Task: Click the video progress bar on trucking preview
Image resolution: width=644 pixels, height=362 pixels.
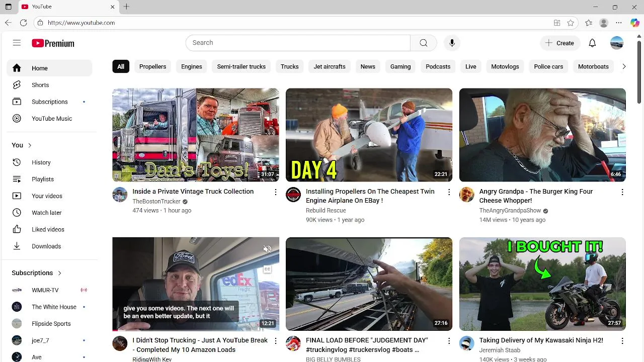Action: click(196, 330)
